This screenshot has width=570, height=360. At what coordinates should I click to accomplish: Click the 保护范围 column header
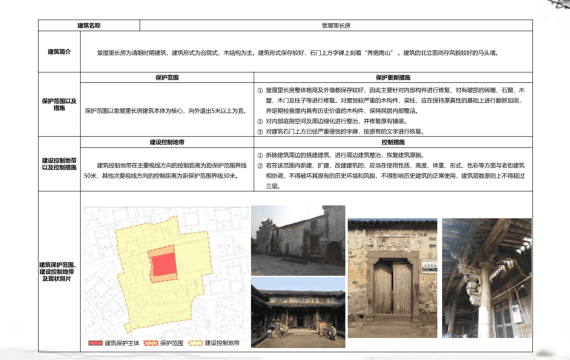pos(167,77)
